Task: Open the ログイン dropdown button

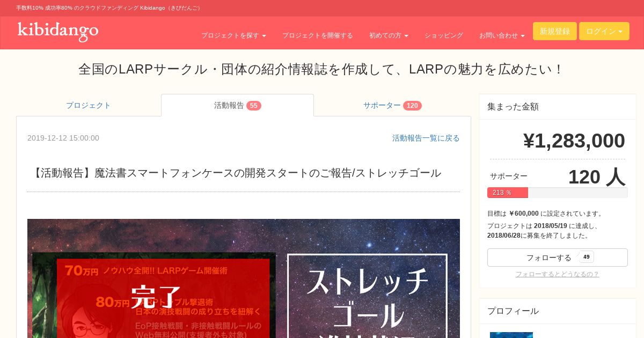Action: [x=604, y=31]
